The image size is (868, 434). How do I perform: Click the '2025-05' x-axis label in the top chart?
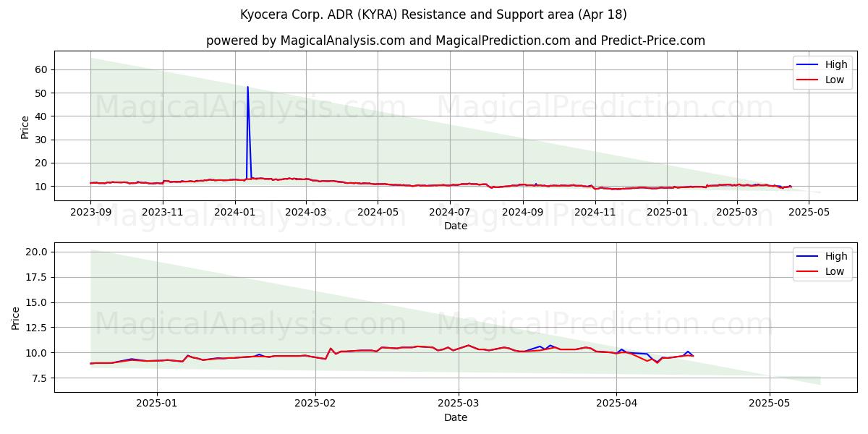(x=808, y=212)
